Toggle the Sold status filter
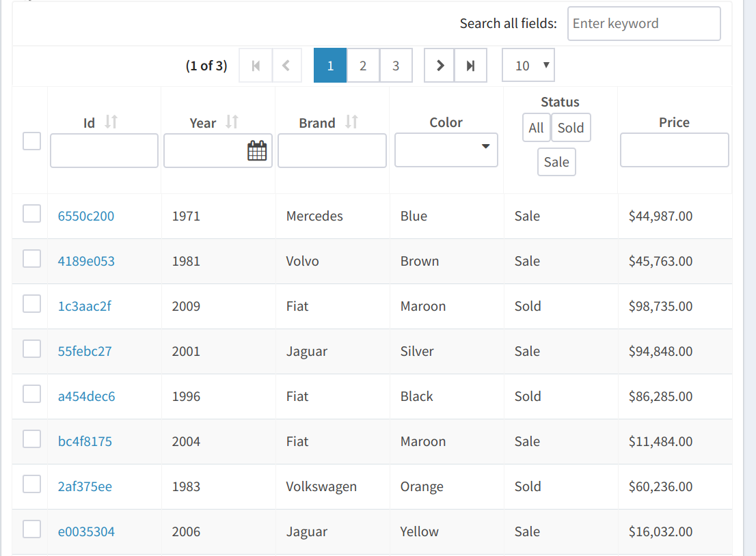Viewport: 756px width, 556px height. click(571, 128)
